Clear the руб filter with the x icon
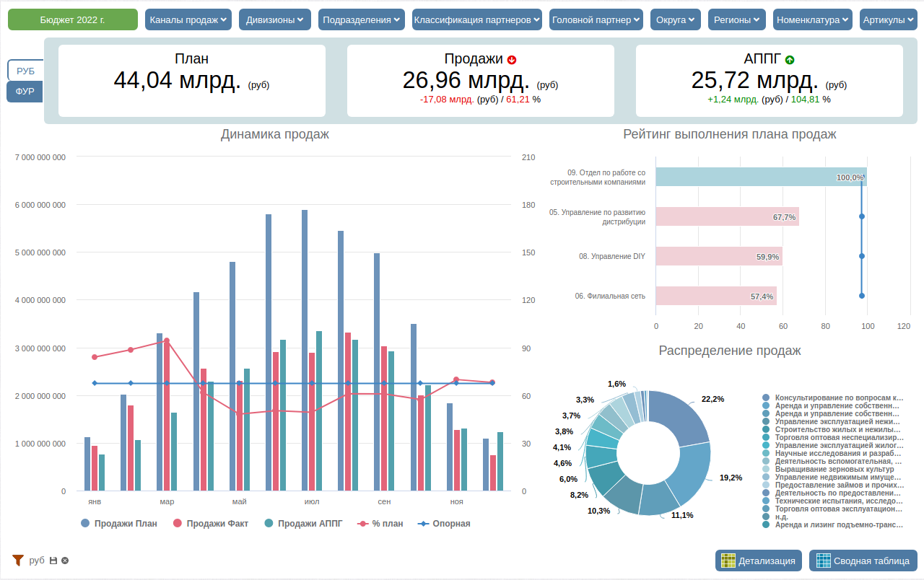This screenshot has height=580, width=924. (65, 561)
